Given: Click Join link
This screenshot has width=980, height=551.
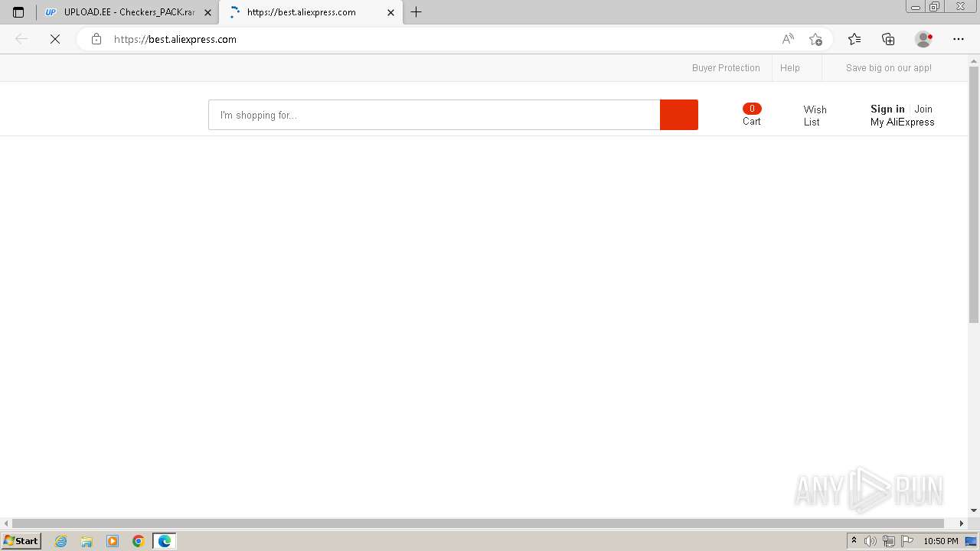Looking at the screenshot, I should 923,109.
